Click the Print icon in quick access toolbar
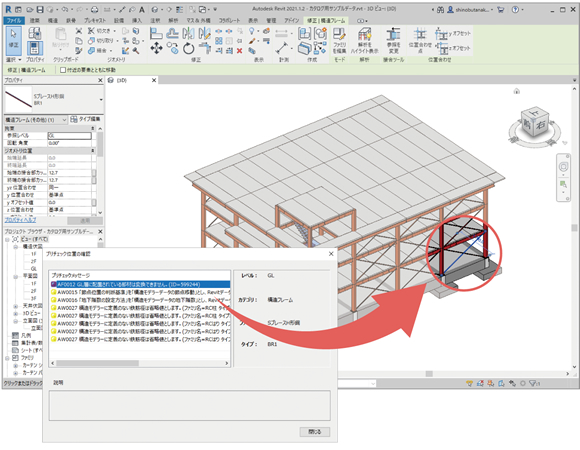Image resolution: width=580 pixels, height=450 pixels. point(95,10)
